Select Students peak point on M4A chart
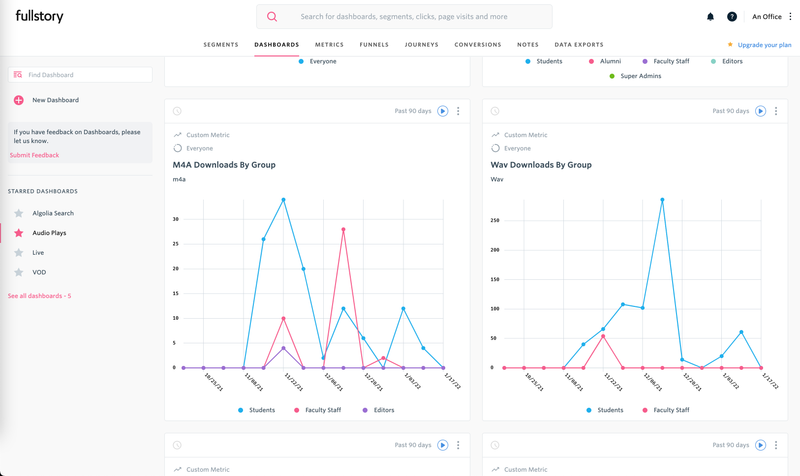The width and height of the screenshot is (800, 476). click(283, 199)
